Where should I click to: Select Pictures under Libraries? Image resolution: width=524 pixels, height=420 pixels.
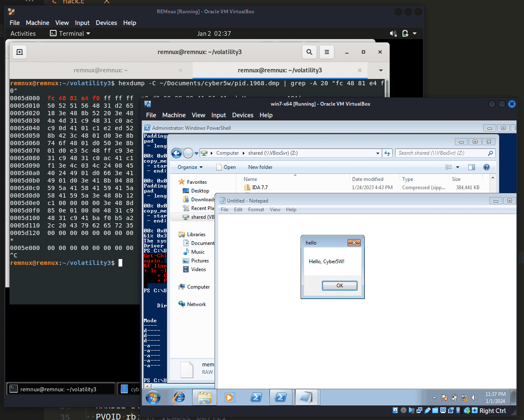[200, 261]
